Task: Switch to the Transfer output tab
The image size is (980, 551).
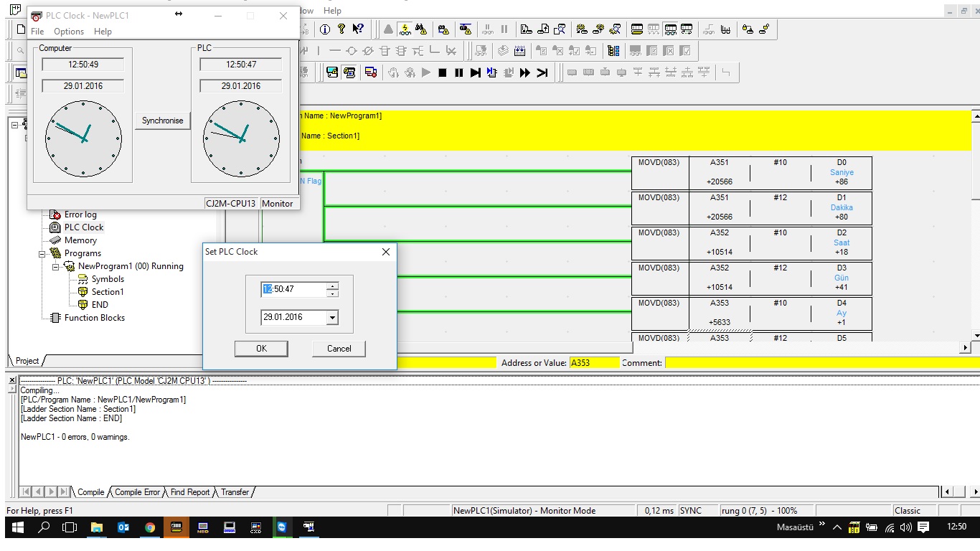Action: click(x=235, y=492)
